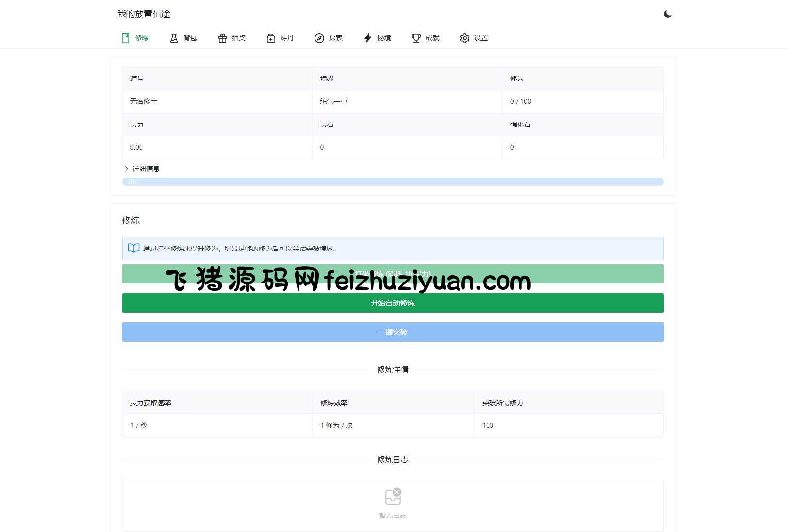Screen dimensions: 788x532
Task: Switch to the 修炼 tab label
Action: [x=142, y=38]
